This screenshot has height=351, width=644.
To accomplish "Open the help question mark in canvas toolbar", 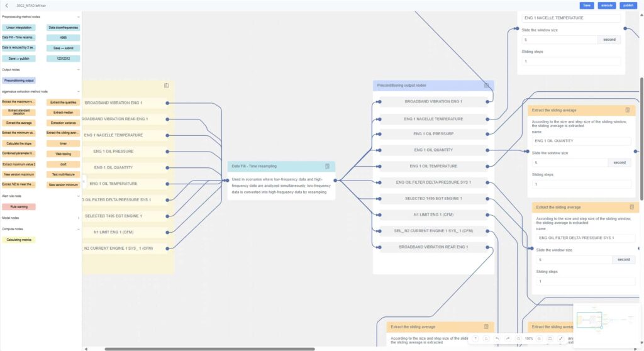I will (x=475, y=338).
